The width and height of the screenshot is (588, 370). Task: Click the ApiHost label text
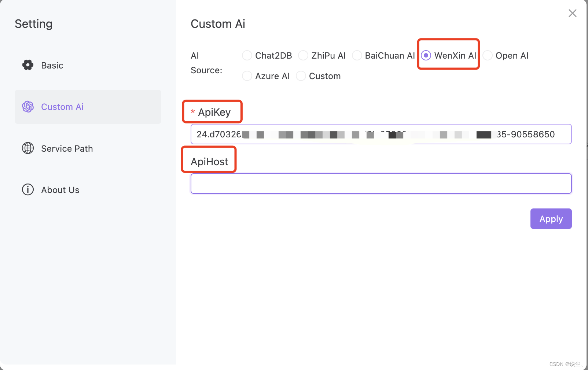pyautogui.click(x=209, y=162)
